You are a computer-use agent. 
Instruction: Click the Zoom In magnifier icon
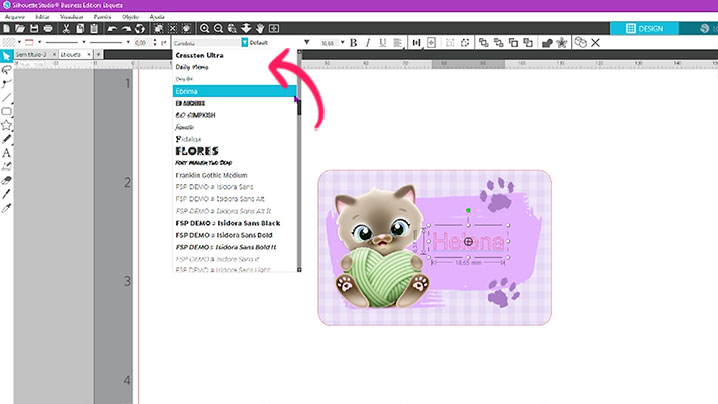click(204, 28)
